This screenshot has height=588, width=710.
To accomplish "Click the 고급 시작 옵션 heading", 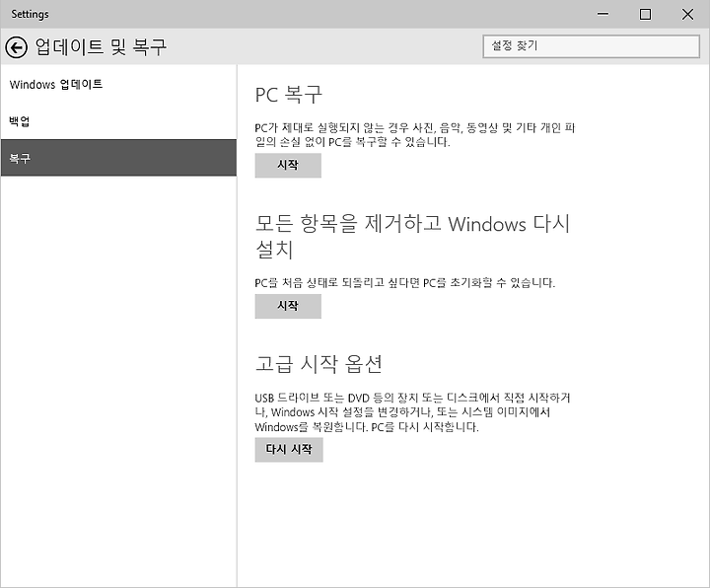I will 319,364.
